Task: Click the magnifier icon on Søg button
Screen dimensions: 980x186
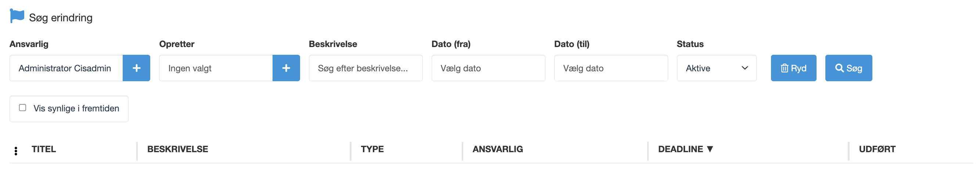Action: [839, 68]
